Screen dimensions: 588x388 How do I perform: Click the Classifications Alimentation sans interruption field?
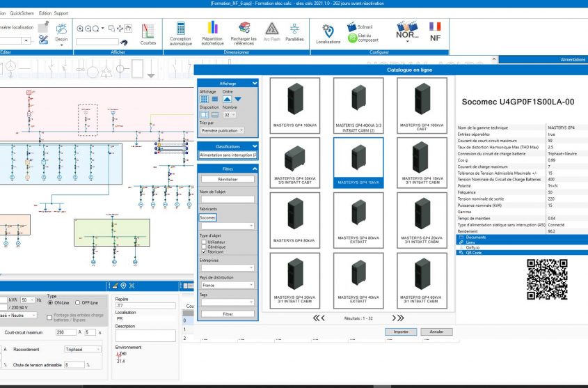228,155
